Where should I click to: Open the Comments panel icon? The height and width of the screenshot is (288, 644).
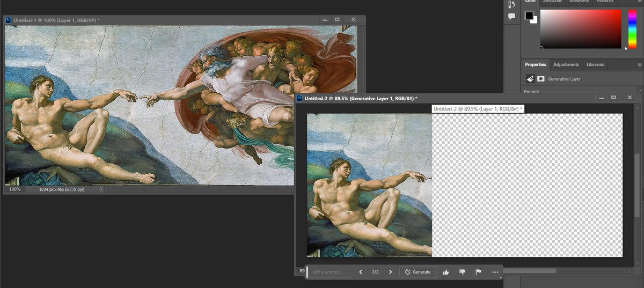[x=511, y=17]
